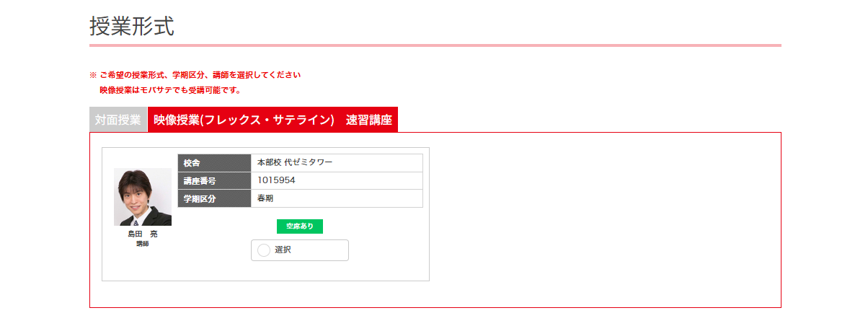Click the 学期区分 table header cell
Image resolution: width=868 pixels, height=326 pixels.
(x=214, y=198)
